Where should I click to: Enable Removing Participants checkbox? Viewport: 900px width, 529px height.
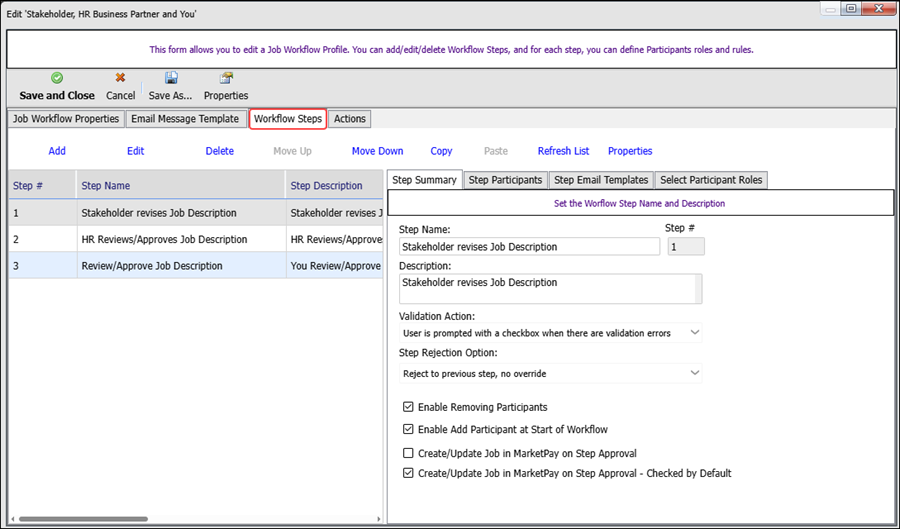408,407
